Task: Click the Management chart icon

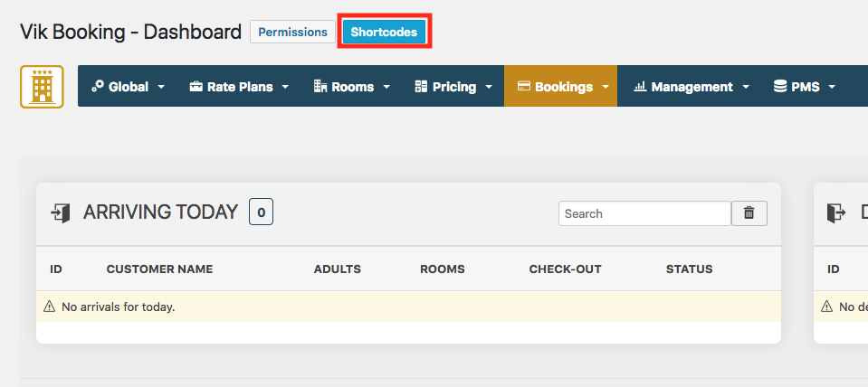Action: [640, 86]
